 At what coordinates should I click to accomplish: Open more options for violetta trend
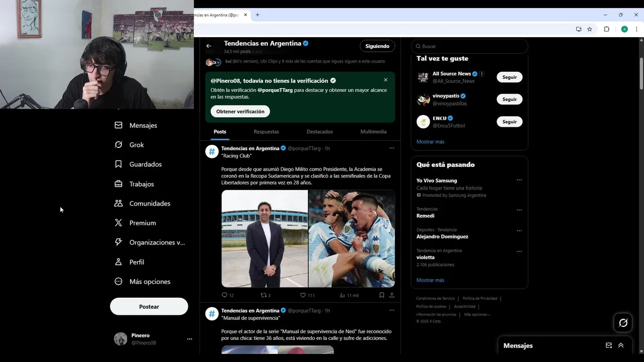pyautogui.click(x=519, y=251)
